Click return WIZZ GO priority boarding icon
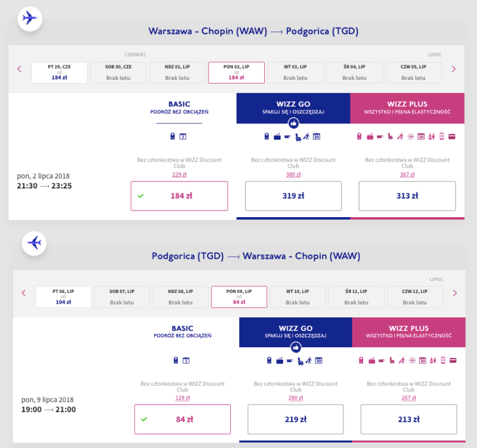 (x=309, y=361)
